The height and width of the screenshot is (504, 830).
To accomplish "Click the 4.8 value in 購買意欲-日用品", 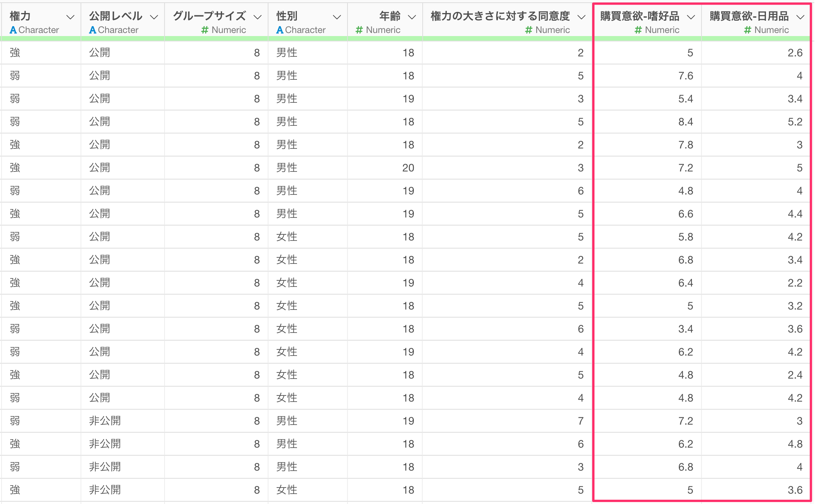I will (x=795, y=444).
